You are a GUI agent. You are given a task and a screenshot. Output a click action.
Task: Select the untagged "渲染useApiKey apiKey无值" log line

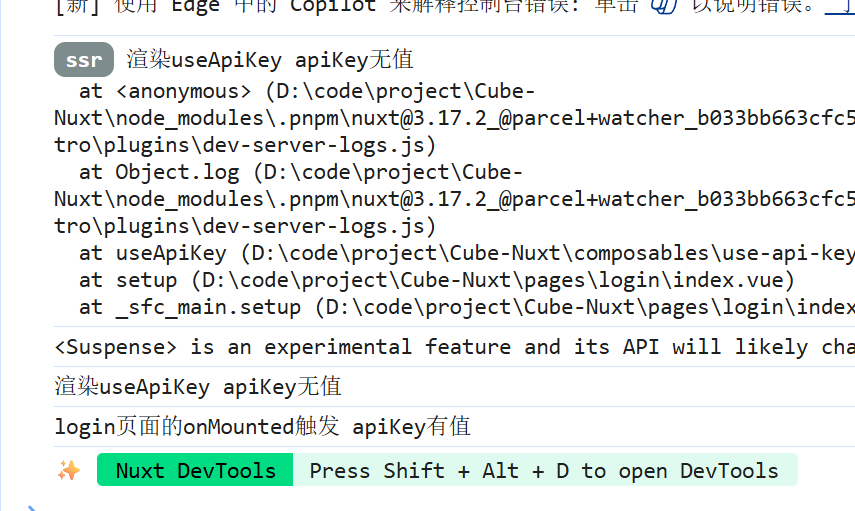coord(198,386)
